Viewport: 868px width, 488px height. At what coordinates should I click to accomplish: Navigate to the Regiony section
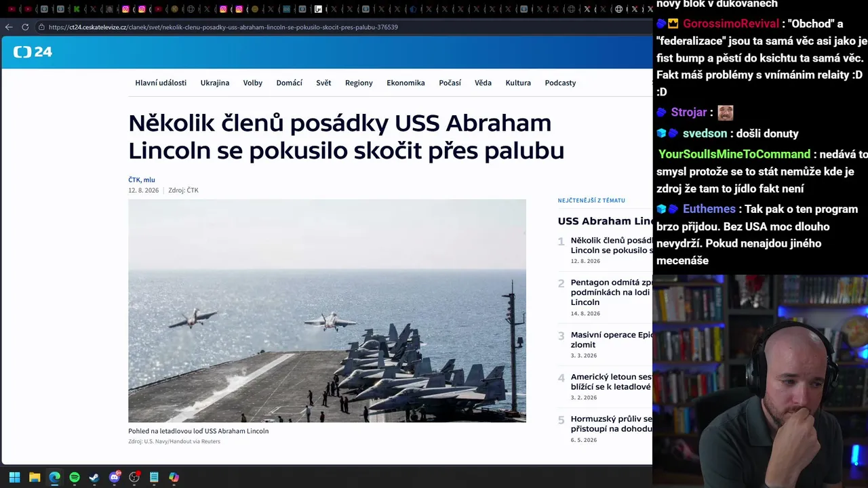pyautogui.click(x=359, y=83)
